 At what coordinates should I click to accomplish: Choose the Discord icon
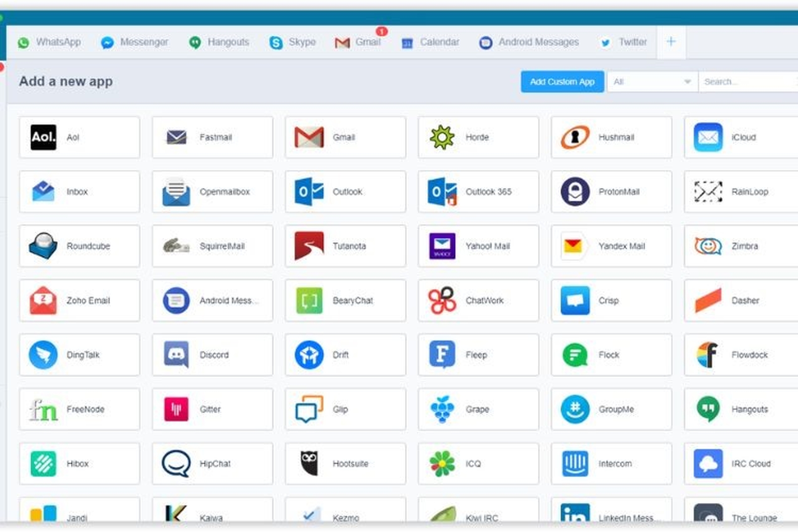point(176,355)
